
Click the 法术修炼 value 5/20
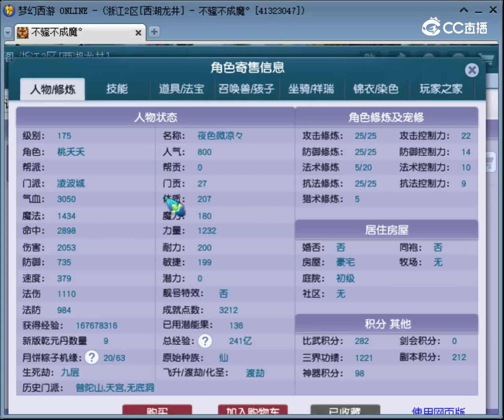click(x=363, y=167)
